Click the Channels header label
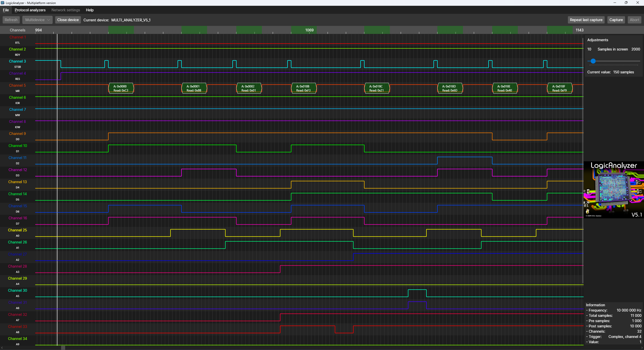Screen dimensions: 644x350 [18, 30]
